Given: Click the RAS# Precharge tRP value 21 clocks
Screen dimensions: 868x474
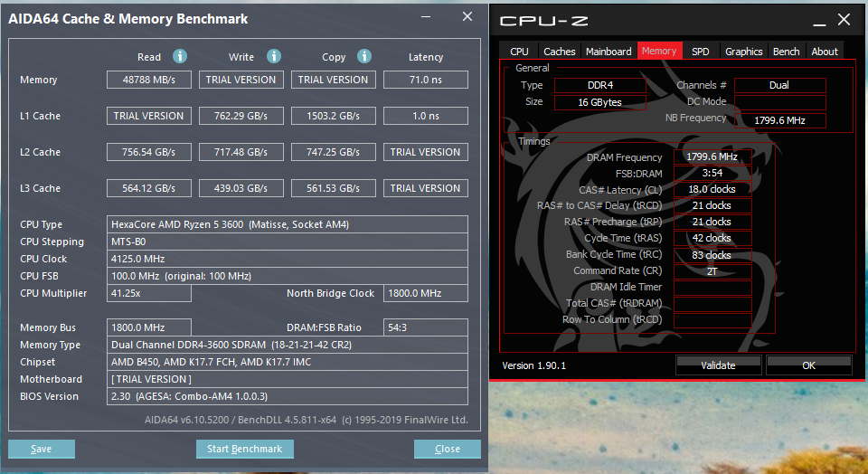Looking at the screenshot, I should point(712,222).
